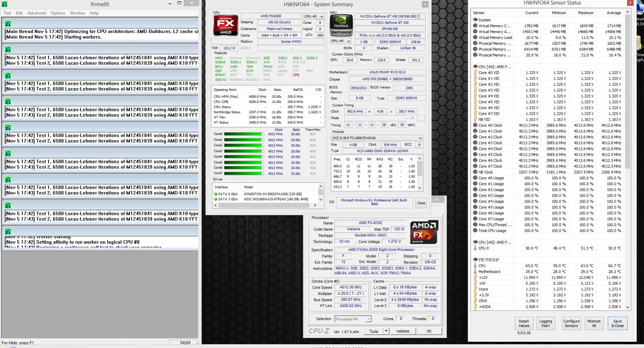
Task: Click the Core #0 VID sensor icon
Action: point(475,73)
